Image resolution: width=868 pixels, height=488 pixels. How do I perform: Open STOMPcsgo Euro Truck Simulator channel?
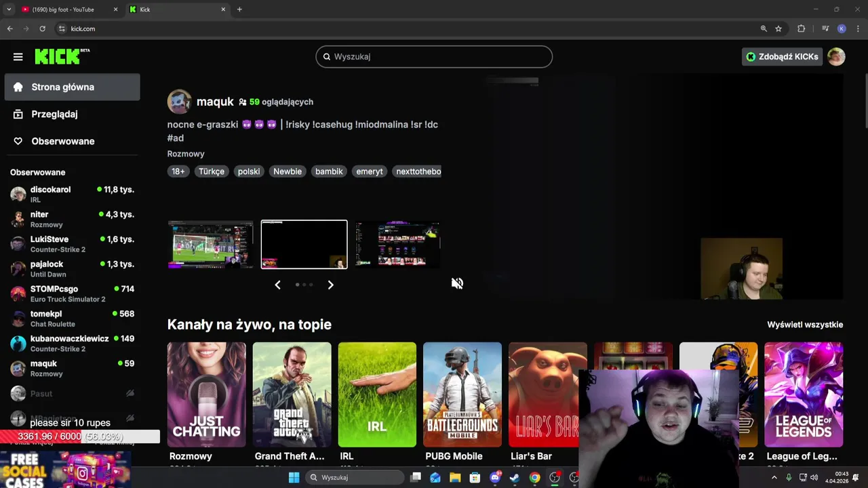72,293
